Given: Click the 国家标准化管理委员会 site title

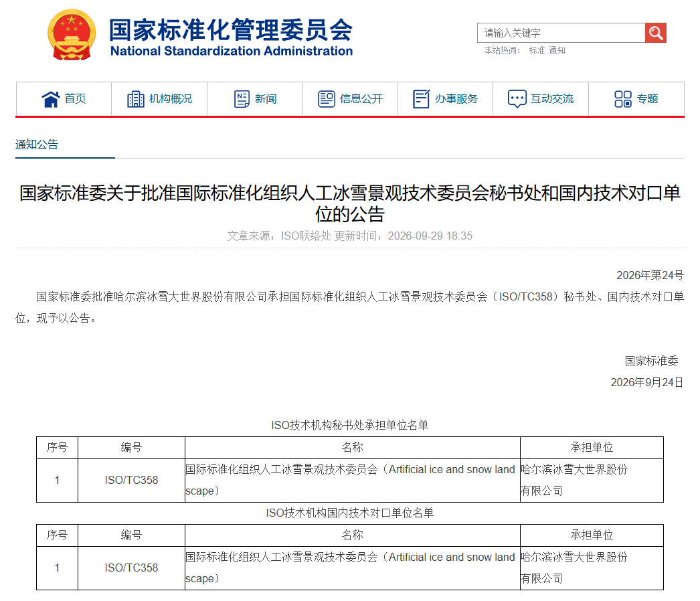Looking at the screenshot, I should pos(231,30).
